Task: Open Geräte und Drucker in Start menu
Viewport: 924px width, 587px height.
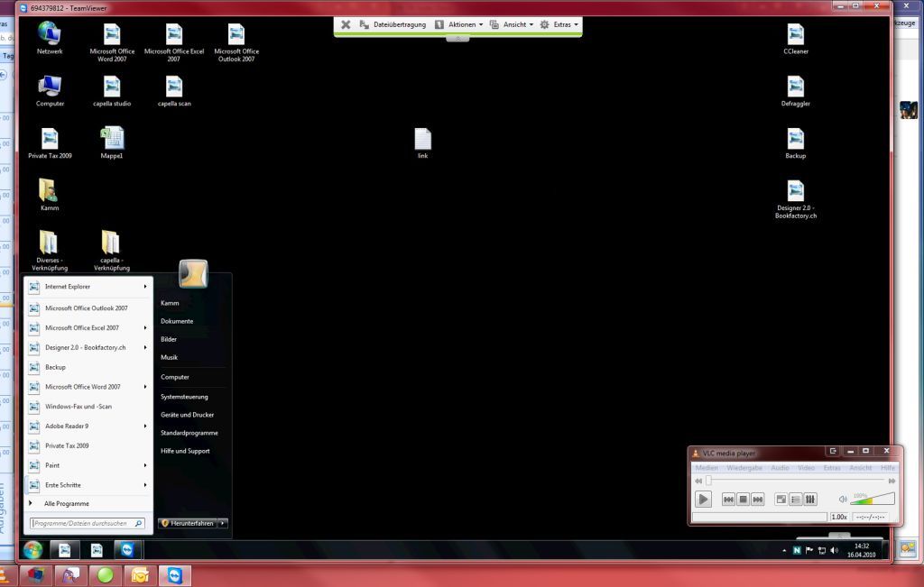Action: [x=188, y=415]
